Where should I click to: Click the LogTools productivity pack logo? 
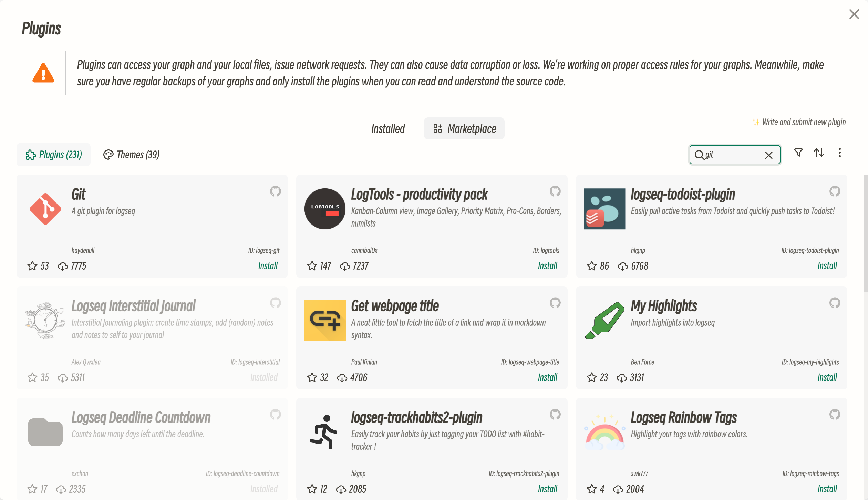pyautogui.click(x=324, y=209)
